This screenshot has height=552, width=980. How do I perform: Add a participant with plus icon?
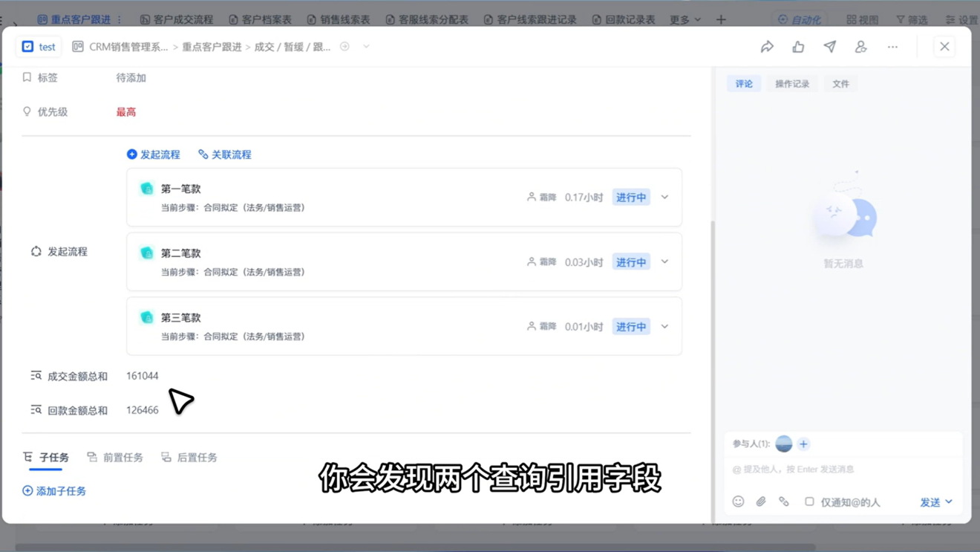[x=803, y=444]
